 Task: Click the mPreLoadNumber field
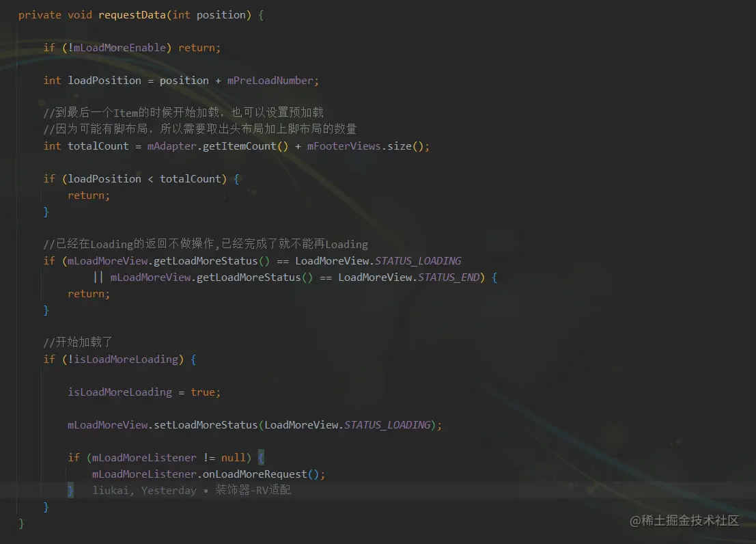(x=270, y=81)
